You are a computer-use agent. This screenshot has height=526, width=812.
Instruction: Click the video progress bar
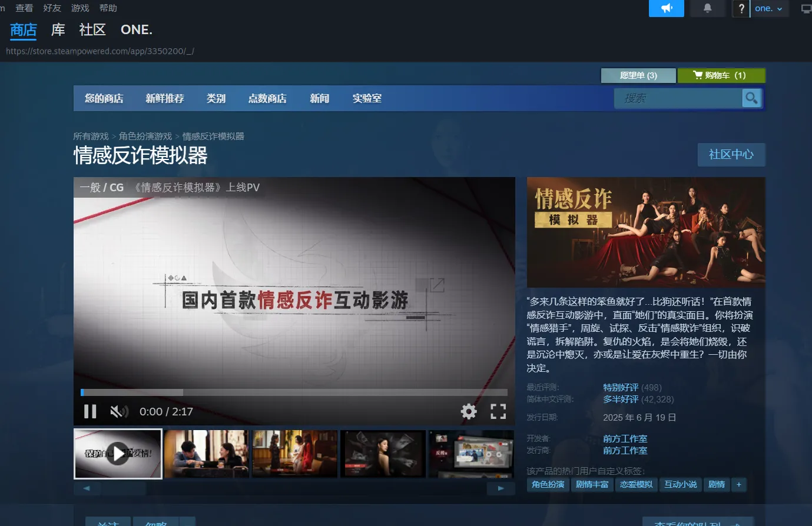click(x=294, y=392)
